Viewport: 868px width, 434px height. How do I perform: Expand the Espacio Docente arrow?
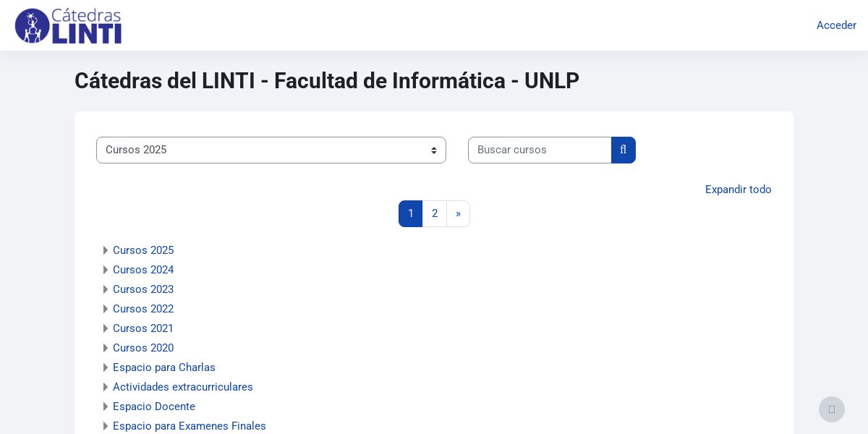coord(106,407)
